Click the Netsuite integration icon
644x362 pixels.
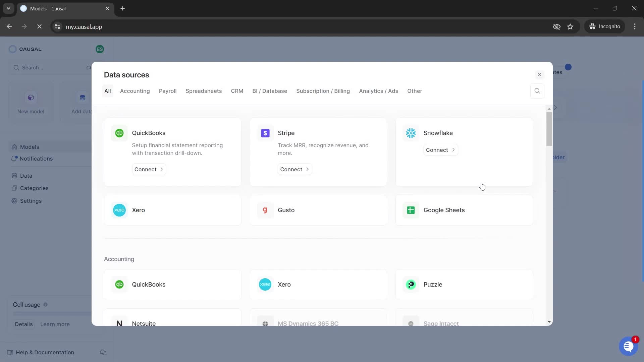[119, 323]
